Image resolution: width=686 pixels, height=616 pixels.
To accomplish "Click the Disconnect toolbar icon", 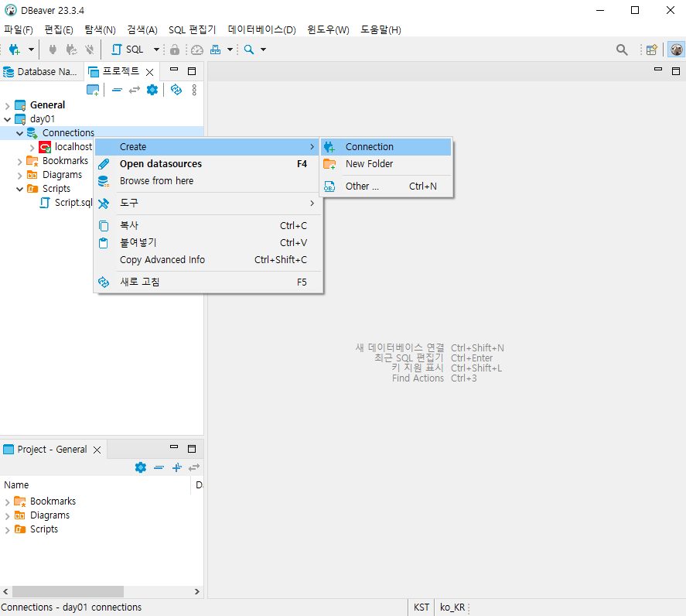I will click(89, 50).
